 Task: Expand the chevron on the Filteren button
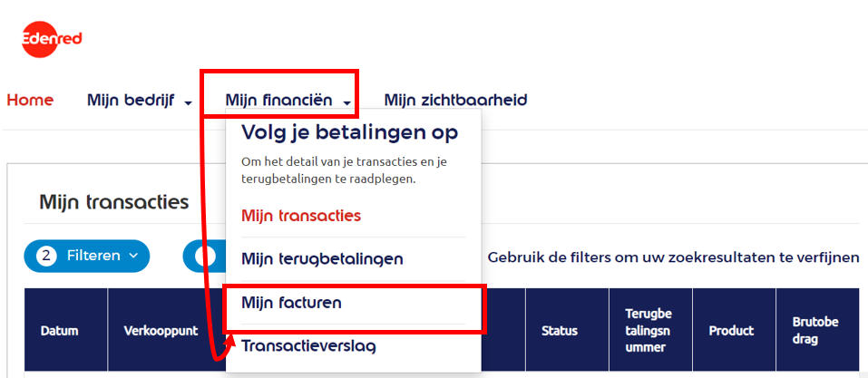point(133,257)
